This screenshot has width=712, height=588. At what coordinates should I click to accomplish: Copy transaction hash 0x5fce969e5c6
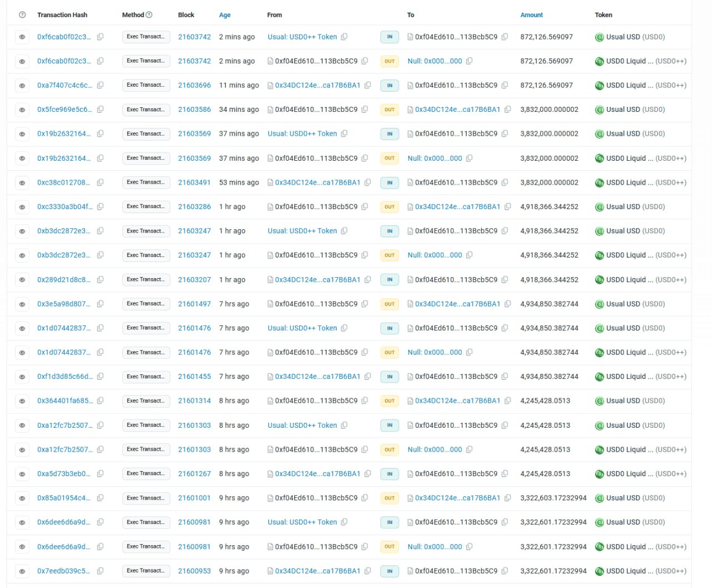pyautogui.click(x=100, y=110)
